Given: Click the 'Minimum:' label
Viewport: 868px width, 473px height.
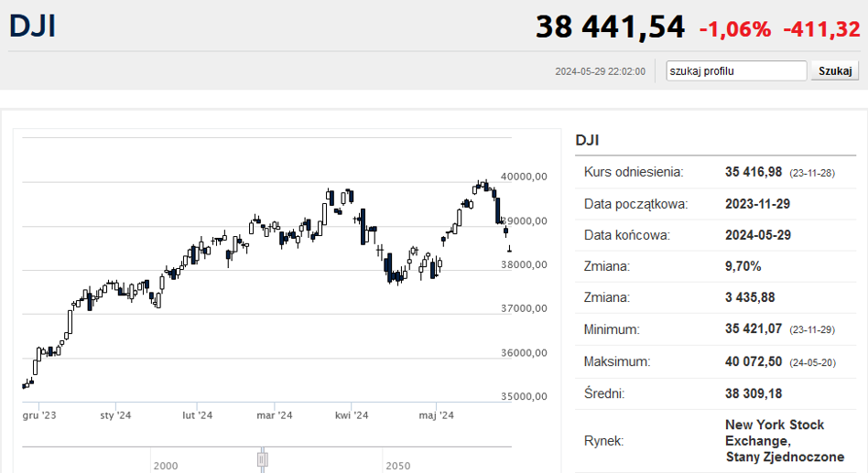Looking at the screenshot, I should point(611,329).
